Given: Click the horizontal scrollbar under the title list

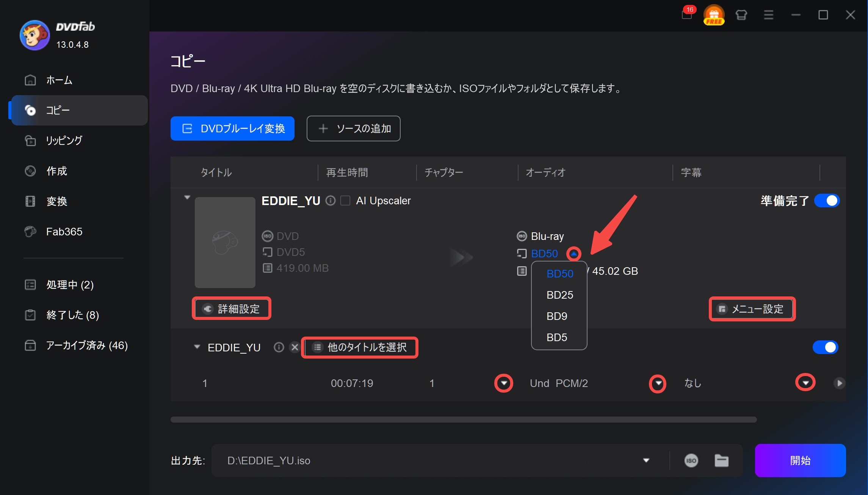Looking at the screenshot, I should coord(464,420).
